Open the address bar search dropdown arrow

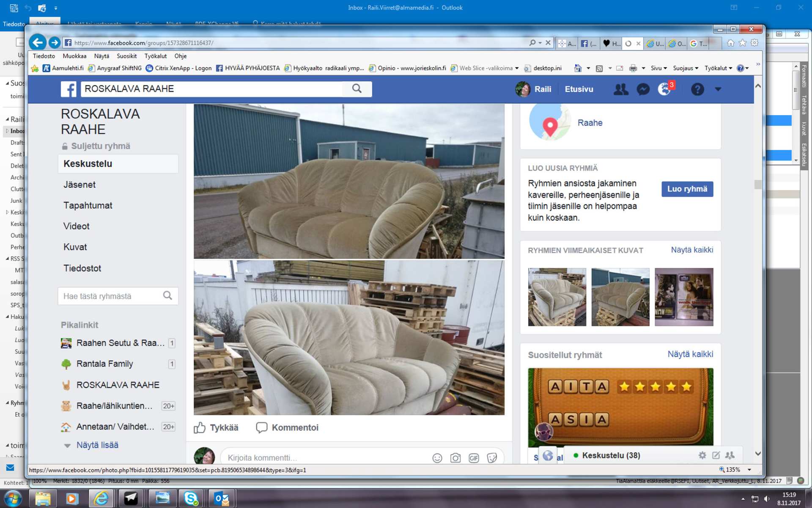(x=540, y=43)
